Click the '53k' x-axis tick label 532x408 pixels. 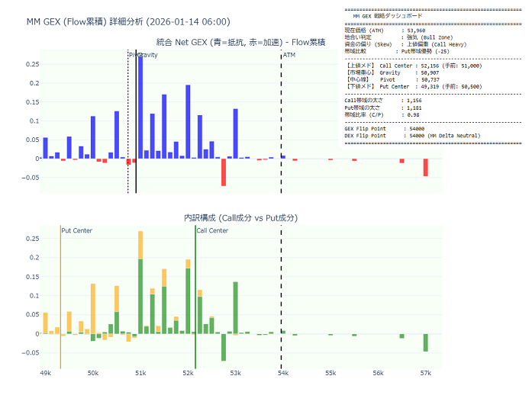(235, 373)
